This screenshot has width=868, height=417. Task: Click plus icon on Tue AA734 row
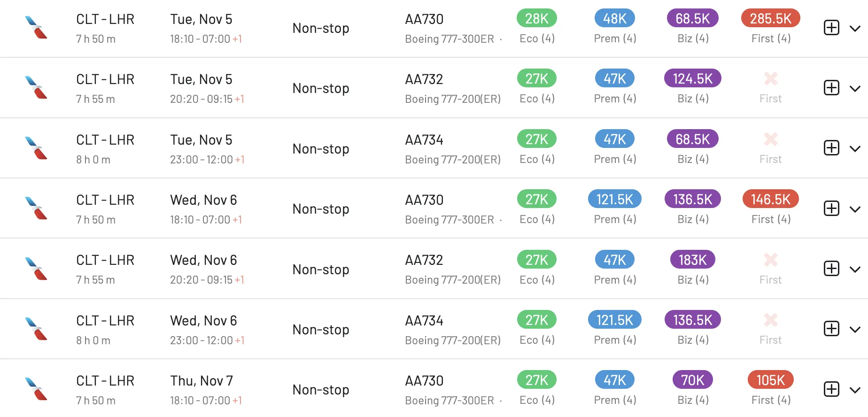pyautogui.click(x=831, y=148)
